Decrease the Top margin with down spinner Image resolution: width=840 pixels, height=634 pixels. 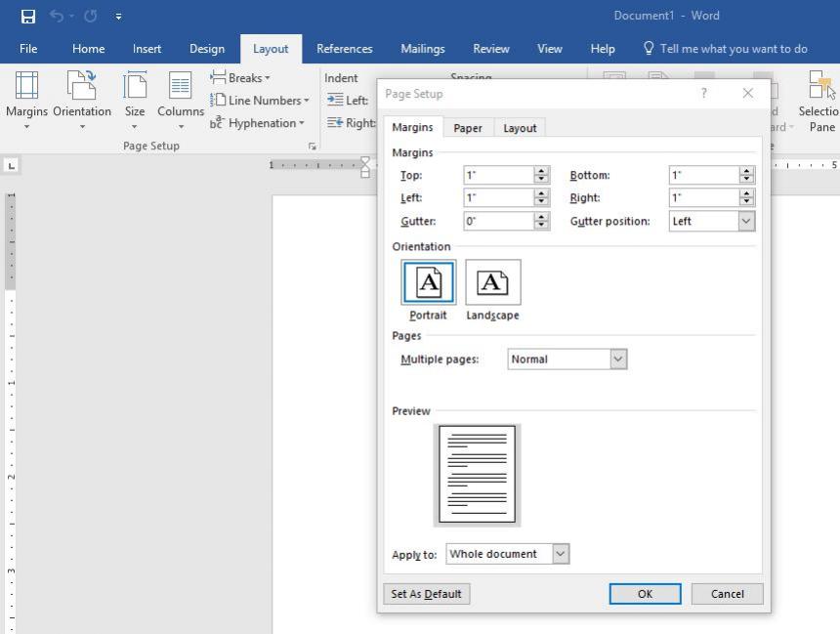coord(542,180)
